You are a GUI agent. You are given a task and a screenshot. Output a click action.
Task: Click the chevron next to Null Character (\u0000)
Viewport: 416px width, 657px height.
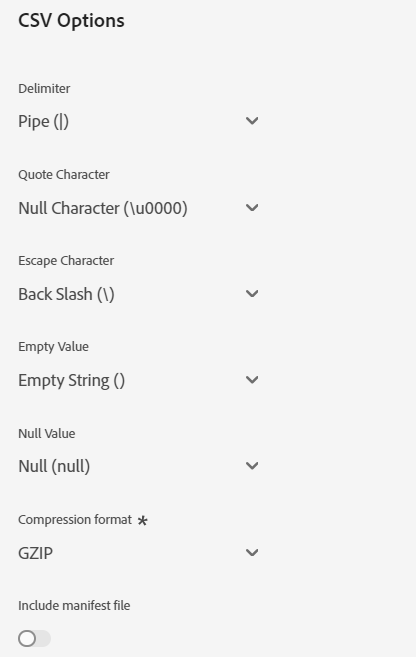pyautogui.click(x=252, y=207)
